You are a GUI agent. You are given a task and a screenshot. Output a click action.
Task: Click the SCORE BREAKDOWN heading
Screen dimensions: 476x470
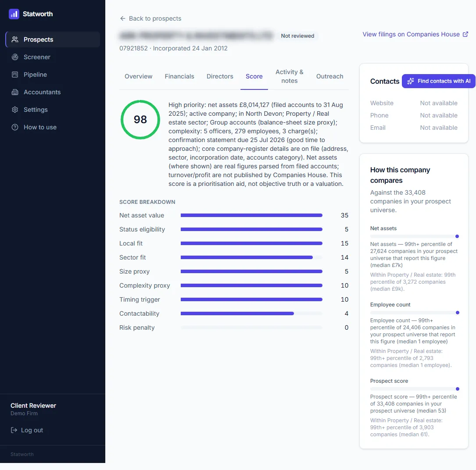click(x=147, y=202)
